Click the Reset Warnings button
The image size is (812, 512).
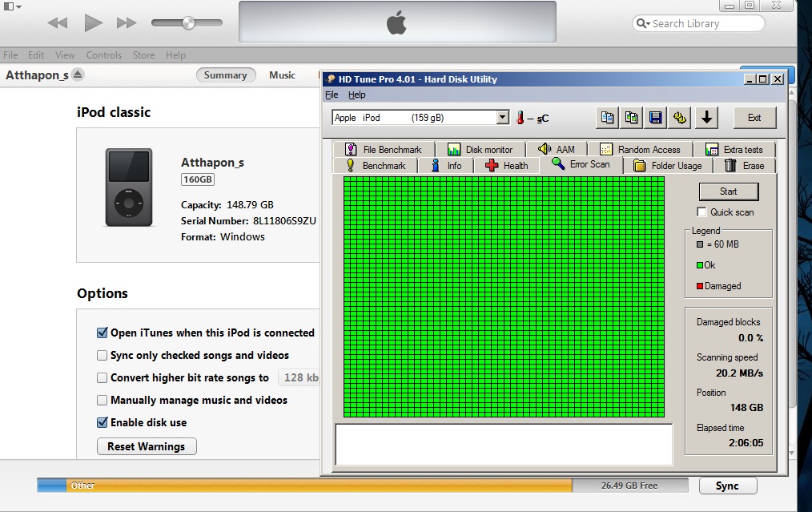(146, 446)
